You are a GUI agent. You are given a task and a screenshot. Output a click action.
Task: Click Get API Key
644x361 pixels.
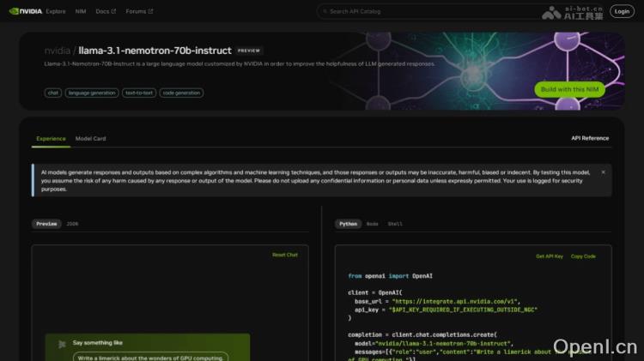(550, 256)
